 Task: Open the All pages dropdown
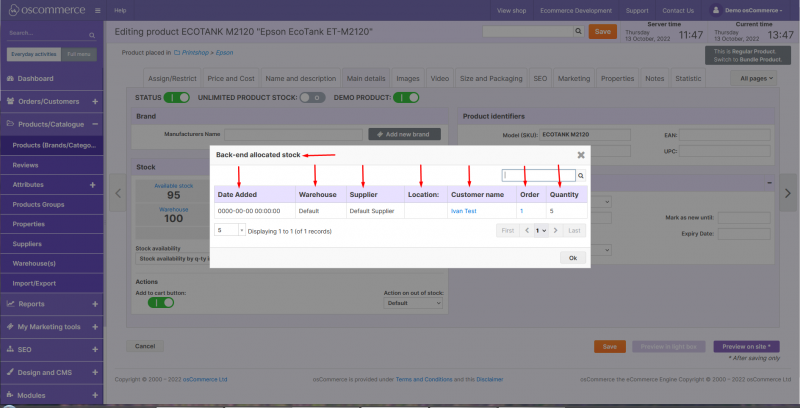[x=757, y=77]
